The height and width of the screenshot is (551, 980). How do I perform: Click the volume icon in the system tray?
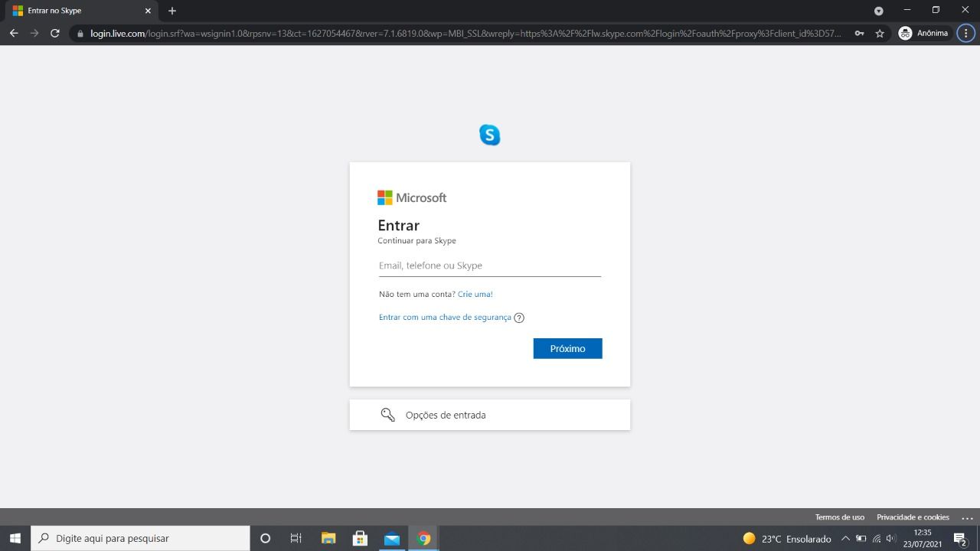point(891,538)
